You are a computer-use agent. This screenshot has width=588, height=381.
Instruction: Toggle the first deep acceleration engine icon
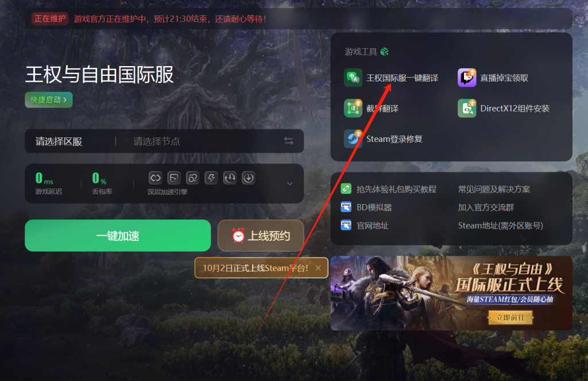[x=155, y=178]
